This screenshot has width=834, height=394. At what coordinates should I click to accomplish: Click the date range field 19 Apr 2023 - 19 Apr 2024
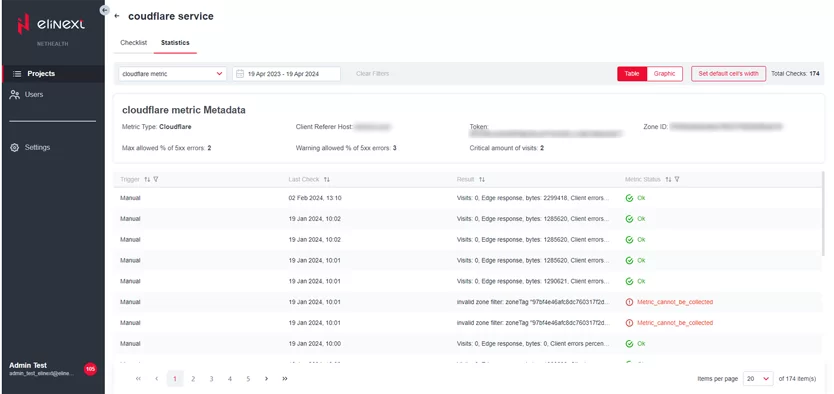coord(286,74)
